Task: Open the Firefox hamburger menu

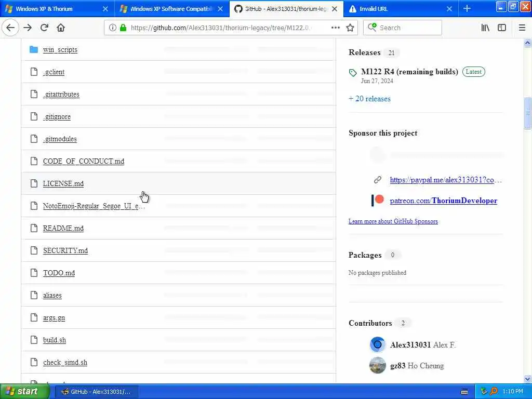Action: (x=522, y=28)
